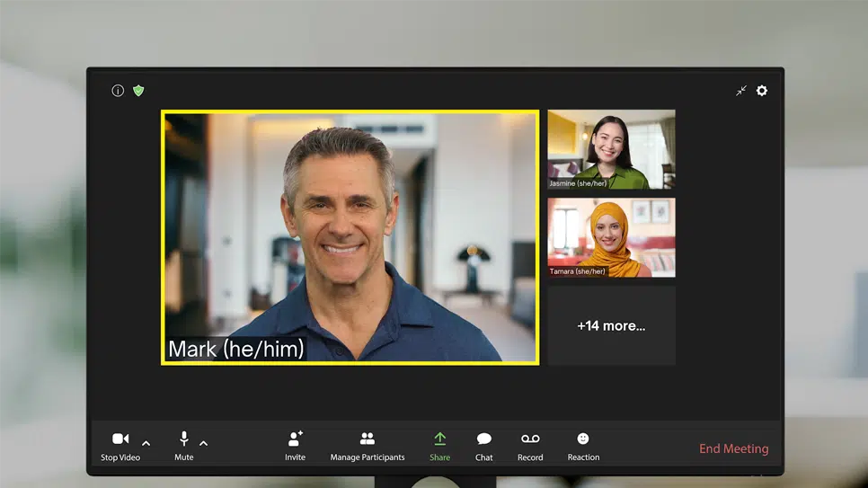
Task: Click the "Mark (he/him)" name label
Action: click(x=236, y=349)
